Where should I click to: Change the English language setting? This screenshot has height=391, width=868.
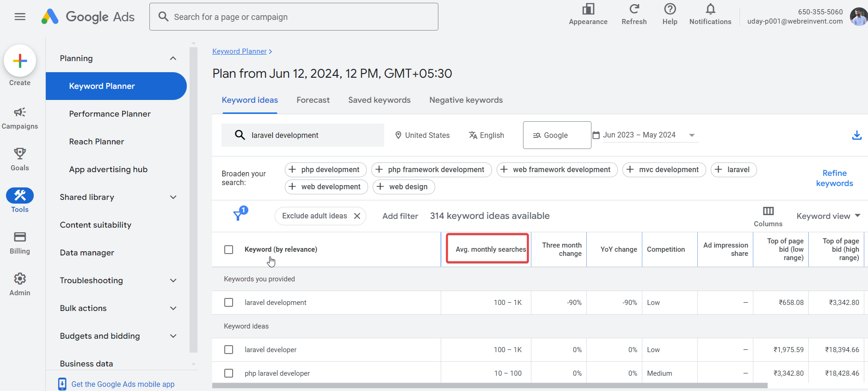[486, 135]
